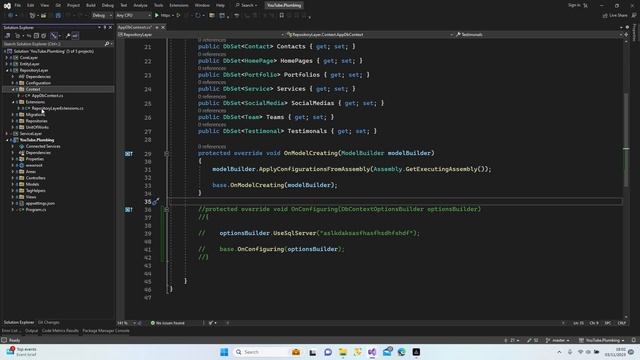Switch to the Git Changes tab
Screen dimensions: 640x360
point(49,322)
